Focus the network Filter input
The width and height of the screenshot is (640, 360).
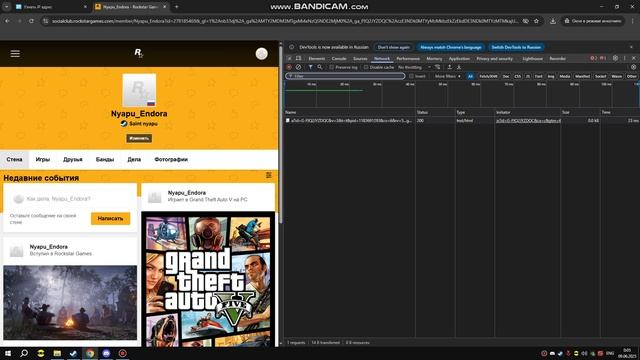point(345,76)
